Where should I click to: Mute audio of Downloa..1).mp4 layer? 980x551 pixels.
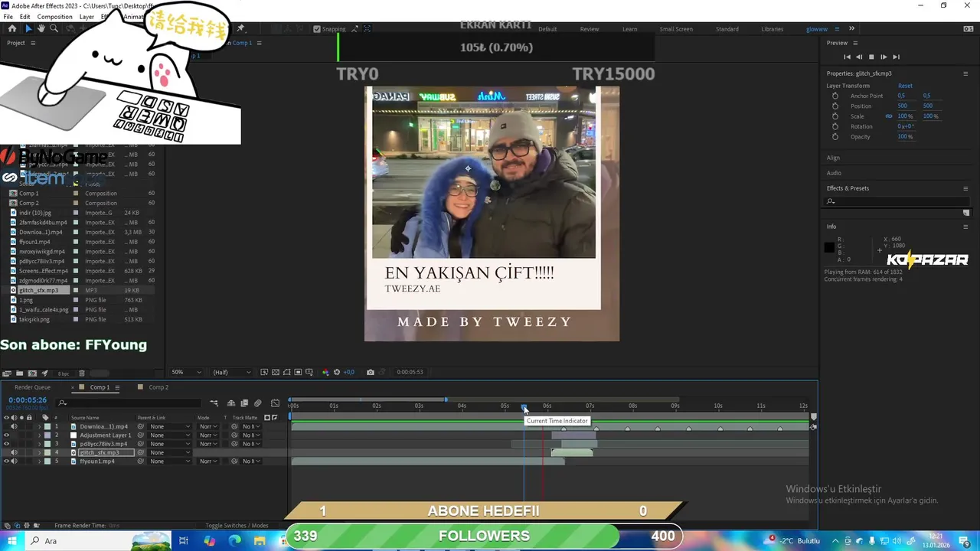click(x=14, y=426)
